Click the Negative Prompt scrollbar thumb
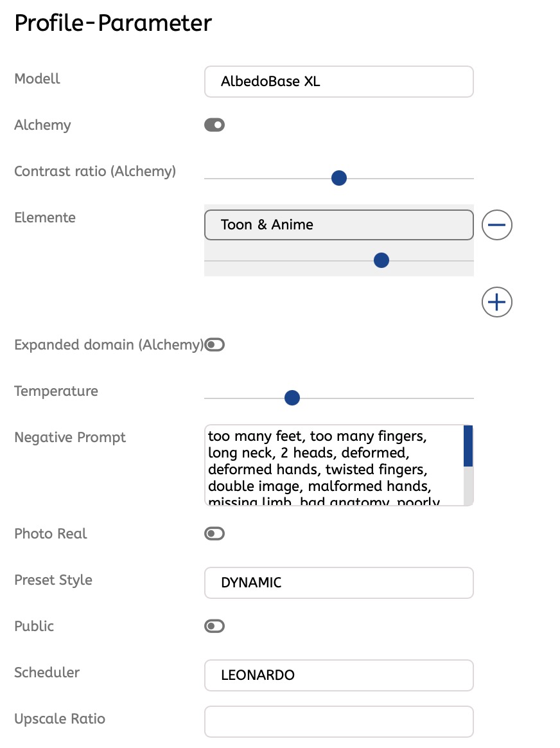The image size is (560, 748). pyautogui.click(x=468, y=445)
